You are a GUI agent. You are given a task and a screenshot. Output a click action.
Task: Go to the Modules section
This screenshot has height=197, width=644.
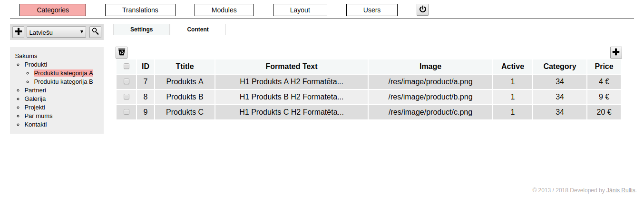224,10
